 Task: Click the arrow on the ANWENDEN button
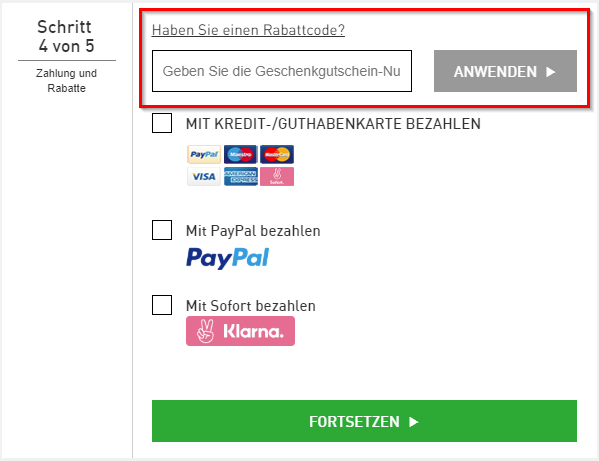pos(550,72)
